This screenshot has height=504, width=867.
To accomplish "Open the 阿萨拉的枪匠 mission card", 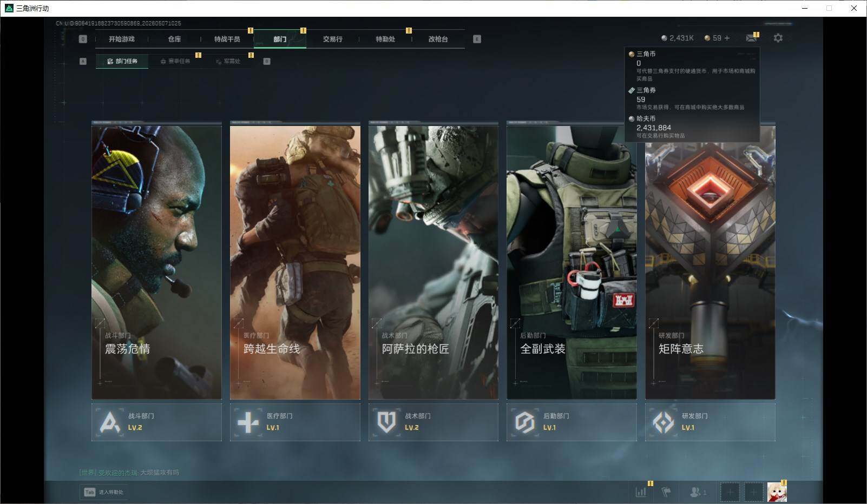I will click(433, 261).
